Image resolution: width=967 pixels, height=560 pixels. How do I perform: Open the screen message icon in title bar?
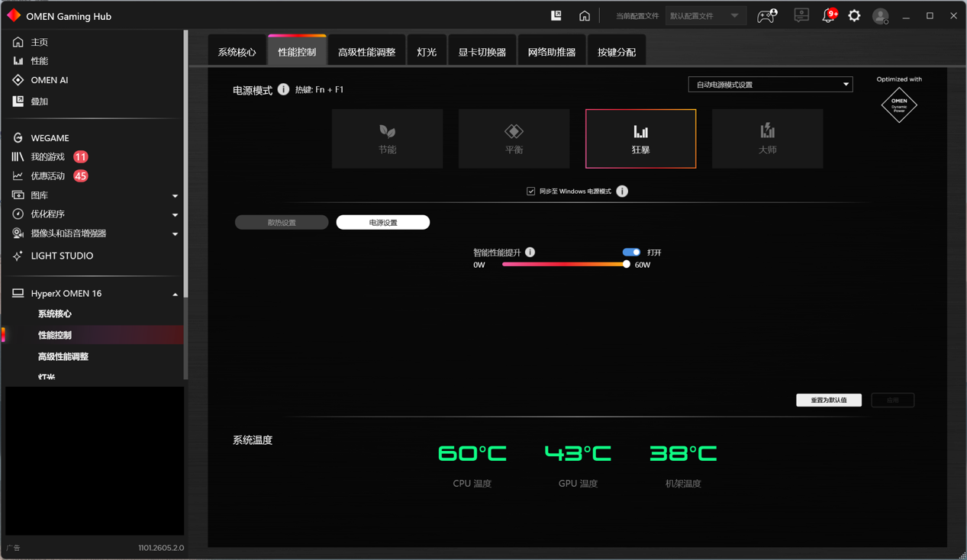[x=801, y=15]
